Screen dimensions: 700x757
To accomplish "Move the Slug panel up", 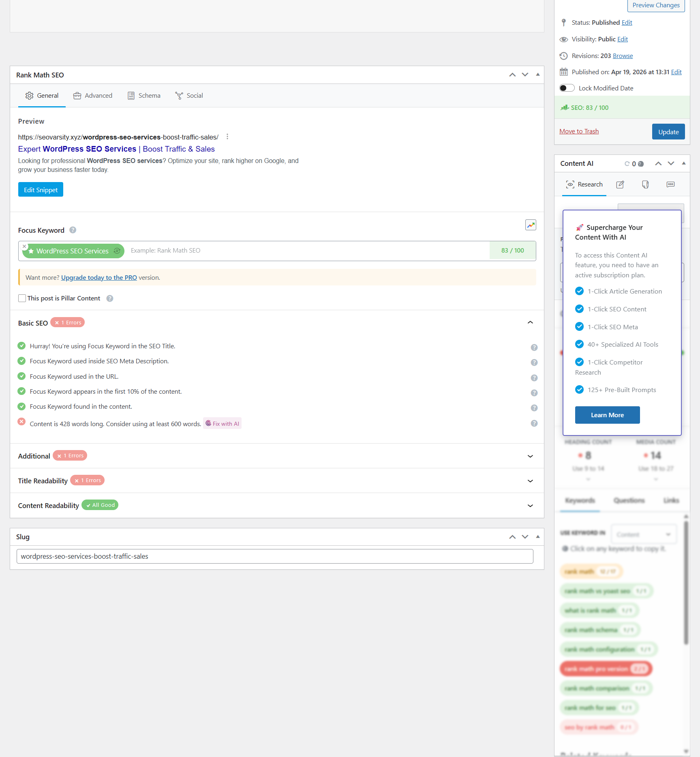I will [x=512, y=537].
